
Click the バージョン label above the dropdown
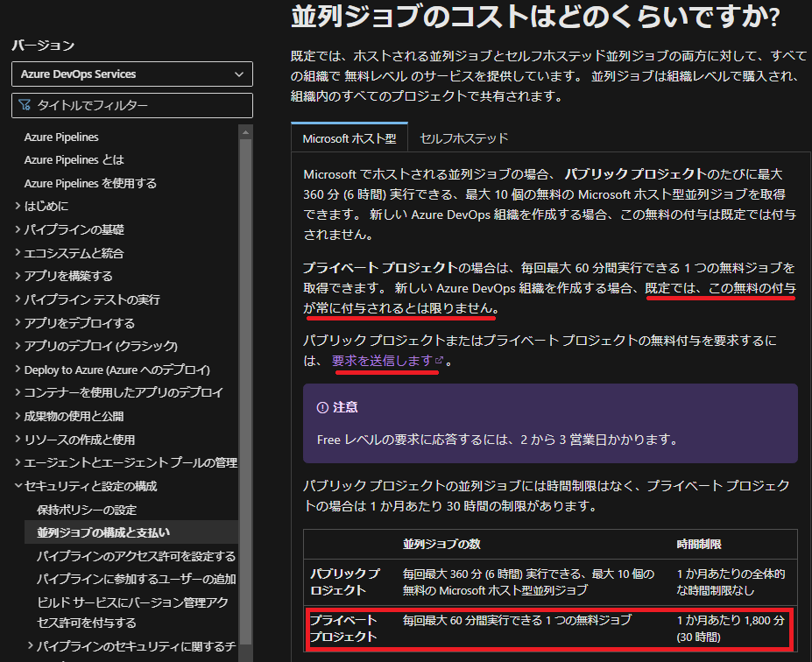(43, 46)
